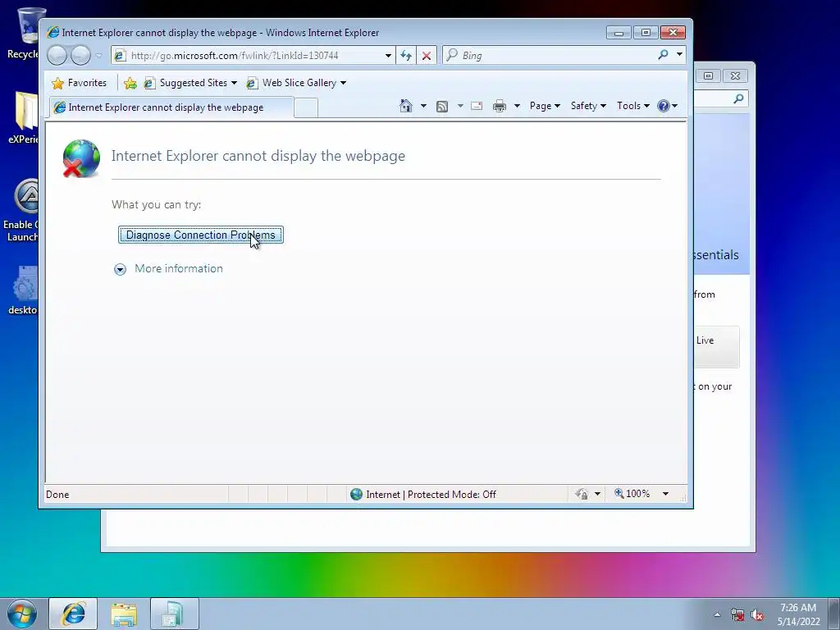840x630 pixels.
Task: Open a new blank tab
Action: tap(306, 107)
